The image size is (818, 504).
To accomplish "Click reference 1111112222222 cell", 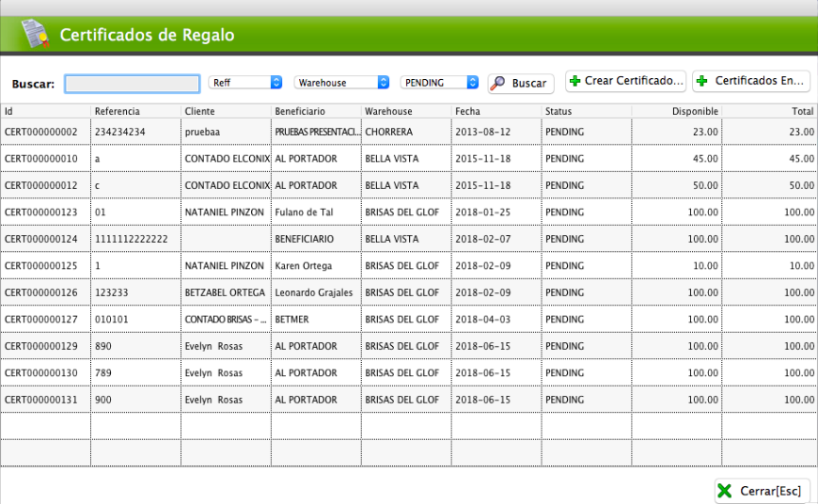I will pos(135,239).
